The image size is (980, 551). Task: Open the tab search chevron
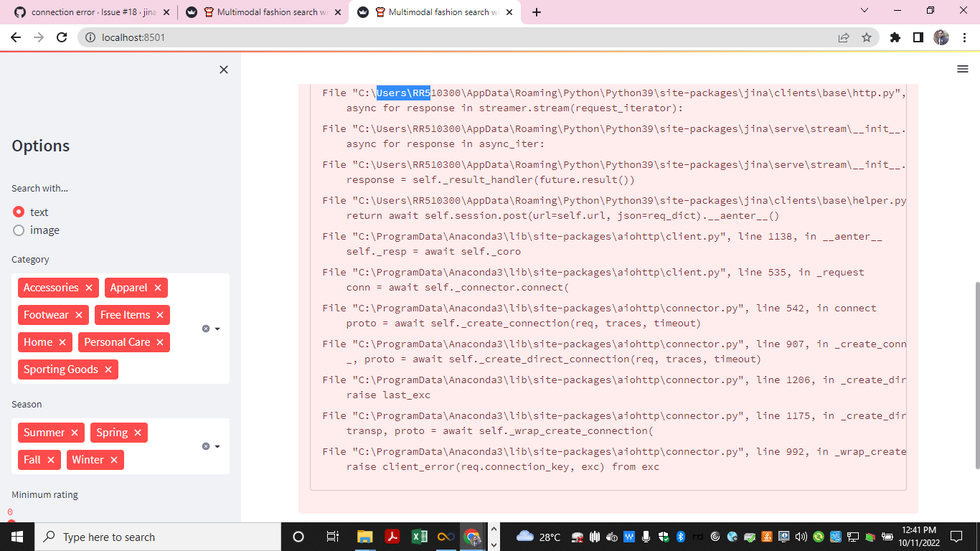point(864,10)
